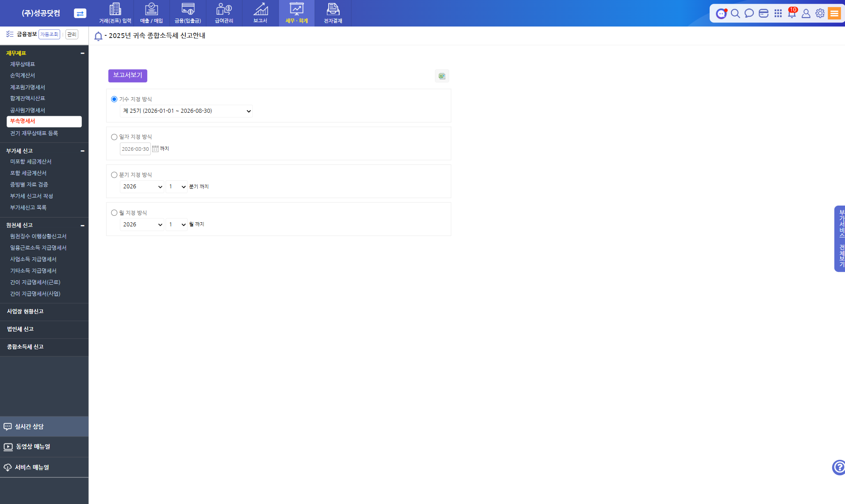Open 전자결재 top menu
Viewport: 845px width, 504px height.
[333, 13]
